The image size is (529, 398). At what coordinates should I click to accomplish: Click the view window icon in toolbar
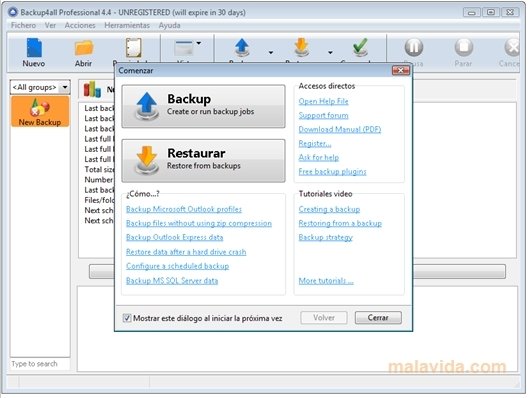(x=184, y=48)
